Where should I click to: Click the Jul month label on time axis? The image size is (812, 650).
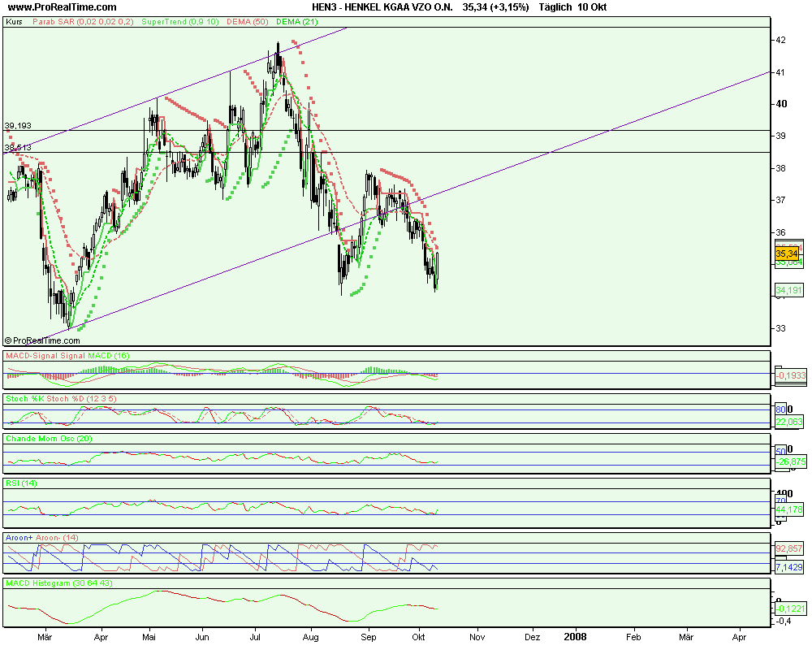coord(255,637)
